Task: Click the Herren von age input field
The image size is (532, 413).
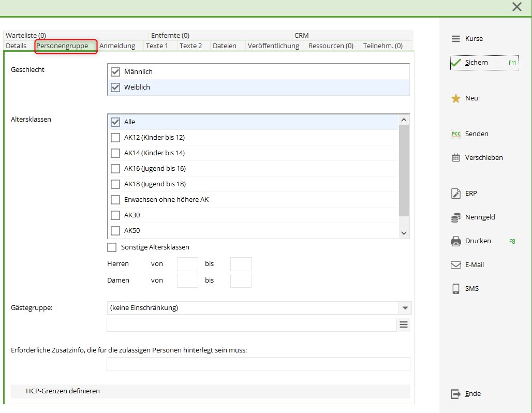Action: (x=187, y=264)
